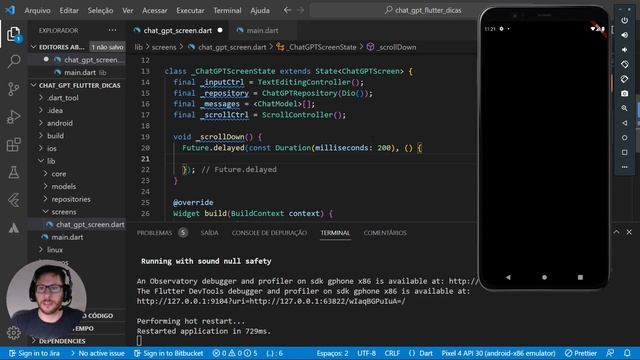Click Sign in to Jira
640x360 pixels.
[x=34, y=353]
